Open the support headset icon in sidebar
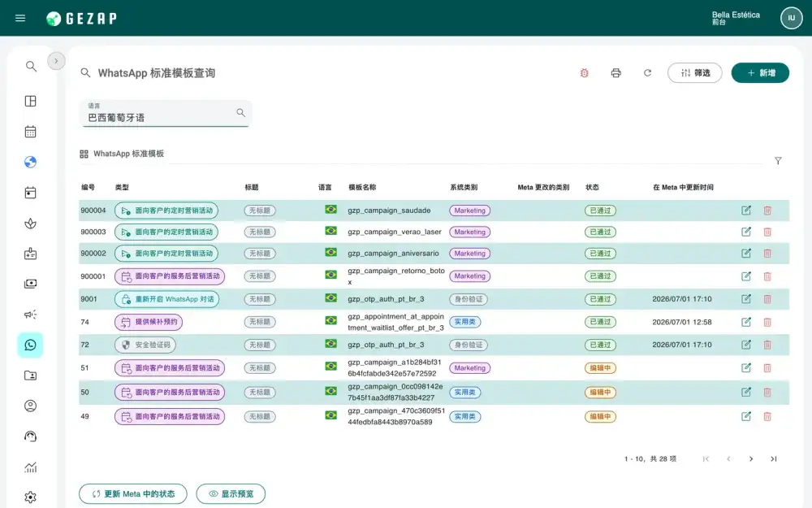 (x=31, y=436)
